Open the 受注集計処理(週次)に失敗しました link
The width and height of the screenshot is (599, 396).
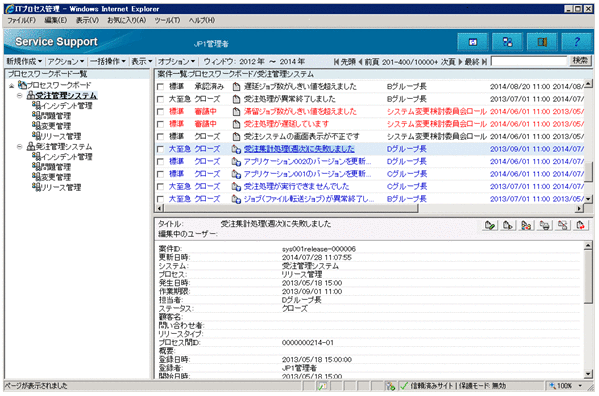299,149
